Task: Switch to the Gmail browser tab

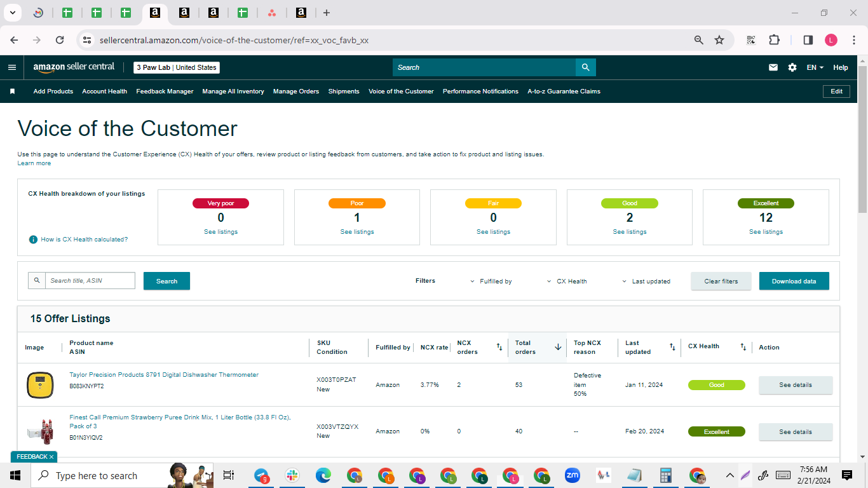Action: coord(38,13)
